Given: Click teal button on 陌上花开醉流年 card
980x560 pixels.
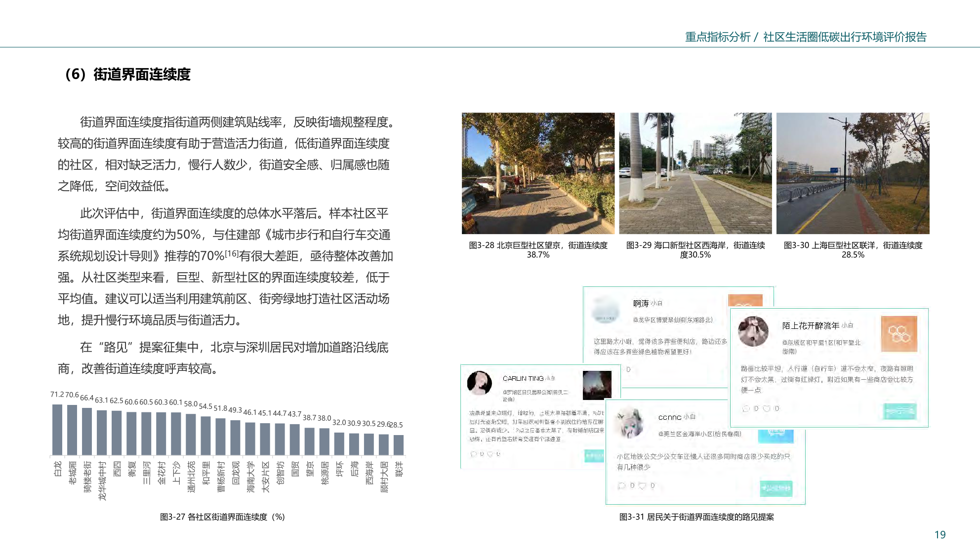Looking at the screenshot, I should pyautogui.click(x=899, y=411).
